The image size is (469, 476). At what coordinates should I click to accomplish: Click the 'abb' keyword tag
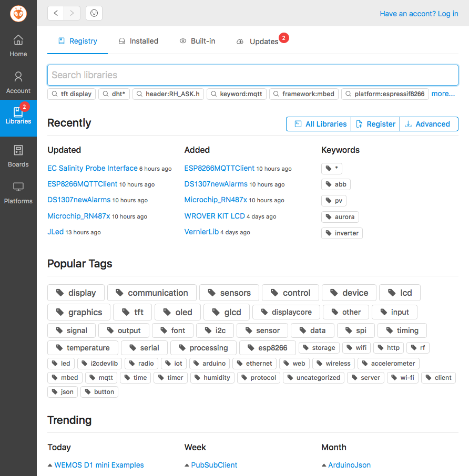pos(336,184)
